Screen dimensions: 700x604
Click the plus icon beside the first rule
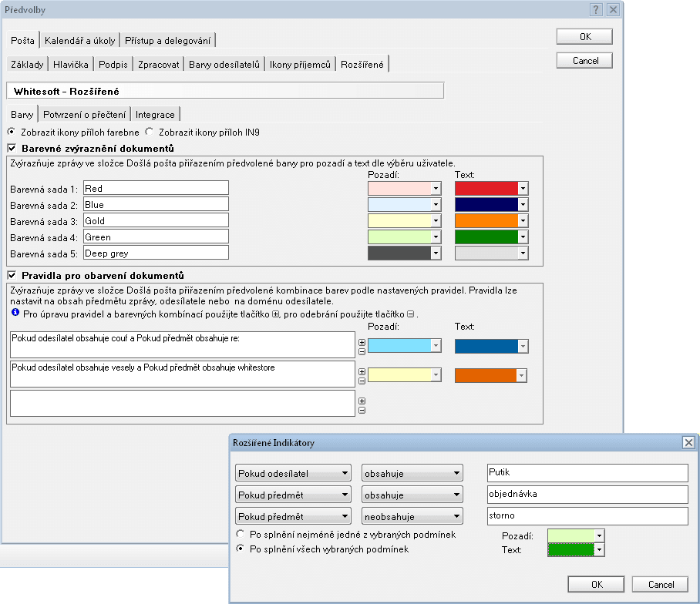362,342
